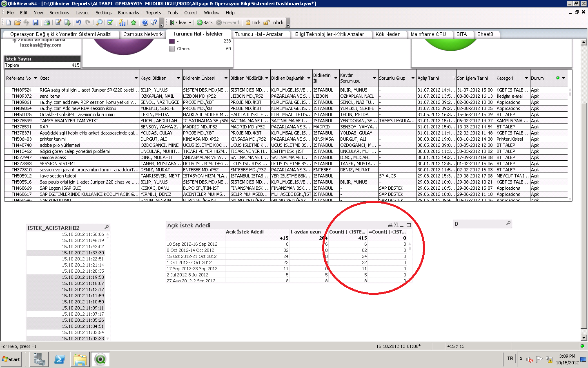Activate the What's This help pointer
The width and height of the screenshot is (588, 368).
pos(154,22)
